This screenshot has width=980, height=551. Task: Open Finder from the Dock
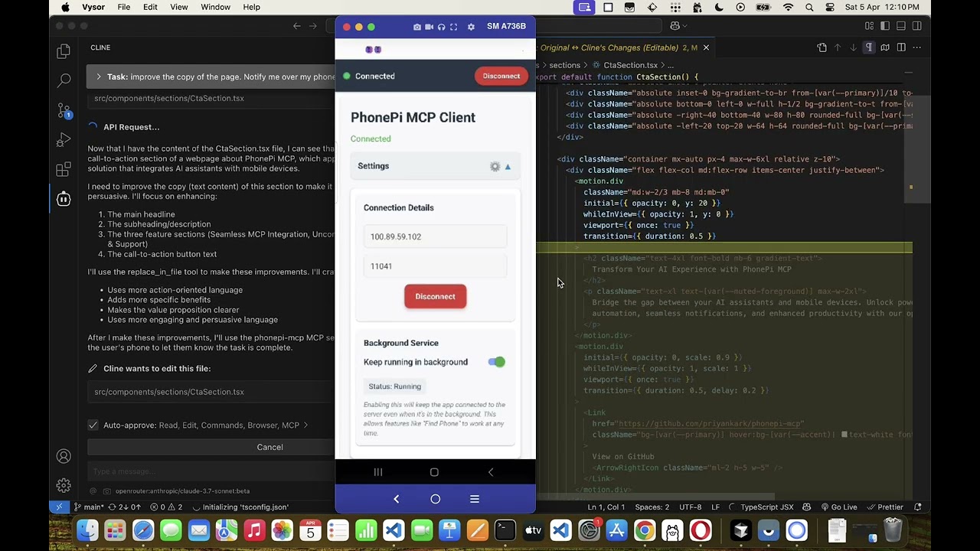(87, 530)
